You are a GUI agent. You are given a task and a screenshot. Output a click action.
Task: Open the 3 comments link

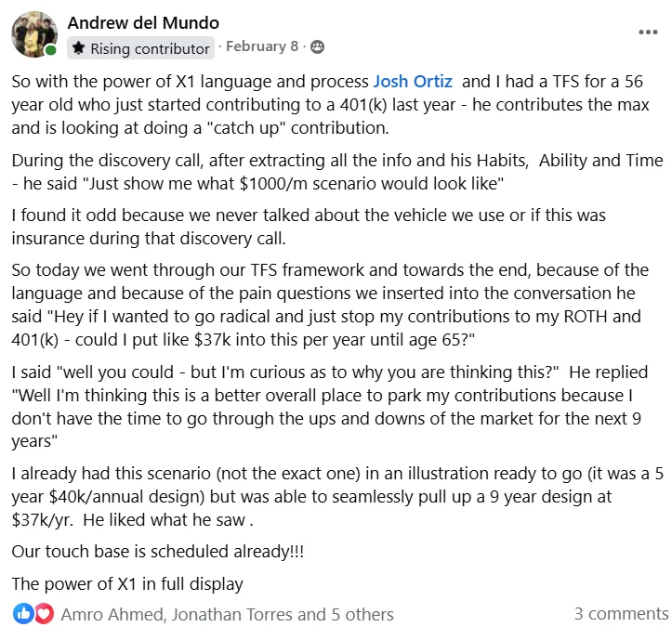[622, 613]
